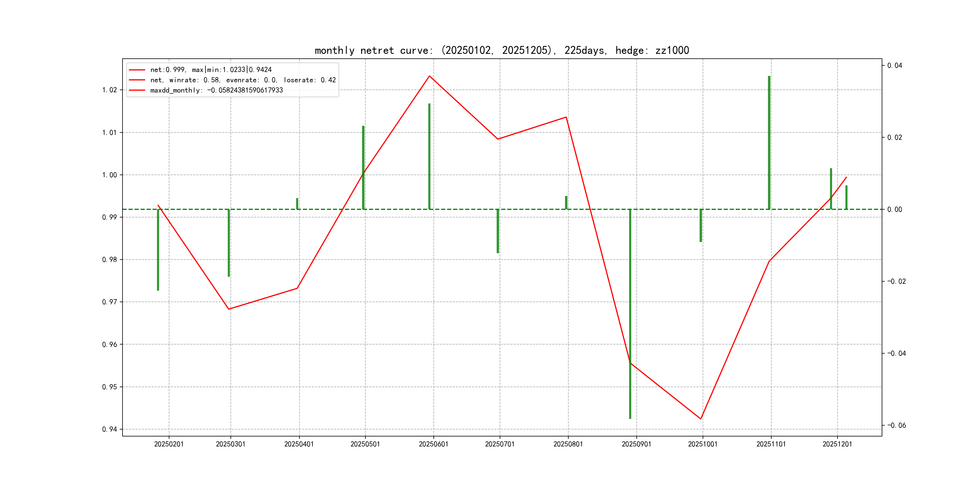Click the tallest green bar near 20251101
Image resolution: width=980 pixels, height=490 pixels.
(769, 143)
